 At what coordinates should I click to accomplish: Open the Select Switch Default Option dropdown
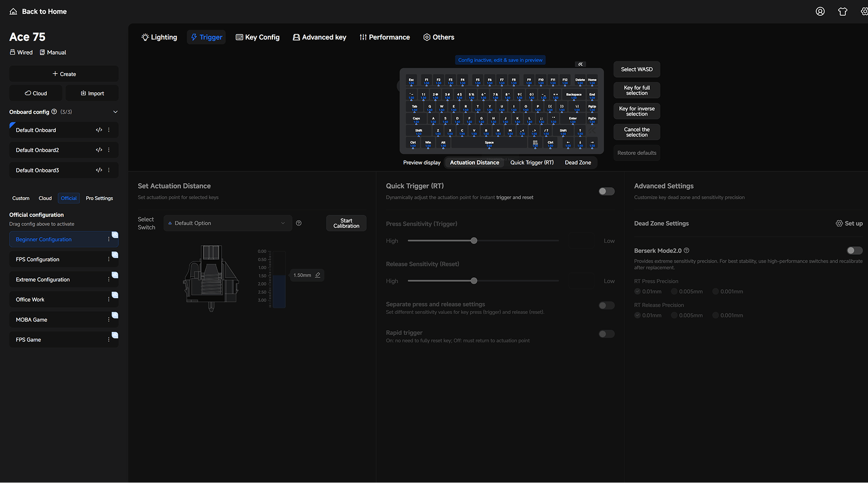tap(228, 223)
